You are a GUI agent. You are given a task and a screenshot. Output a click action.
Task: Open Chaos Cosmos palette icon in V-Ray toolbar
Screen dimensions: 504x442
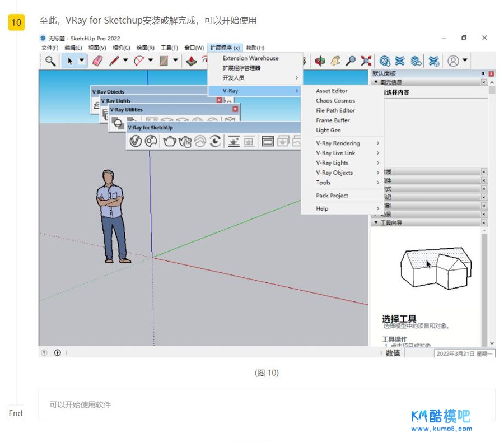(151, 141)
